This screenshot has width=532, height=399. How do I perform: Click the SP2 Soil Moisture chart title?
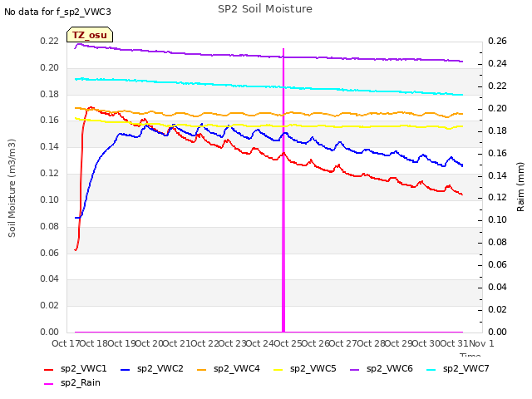coord(265,9)
